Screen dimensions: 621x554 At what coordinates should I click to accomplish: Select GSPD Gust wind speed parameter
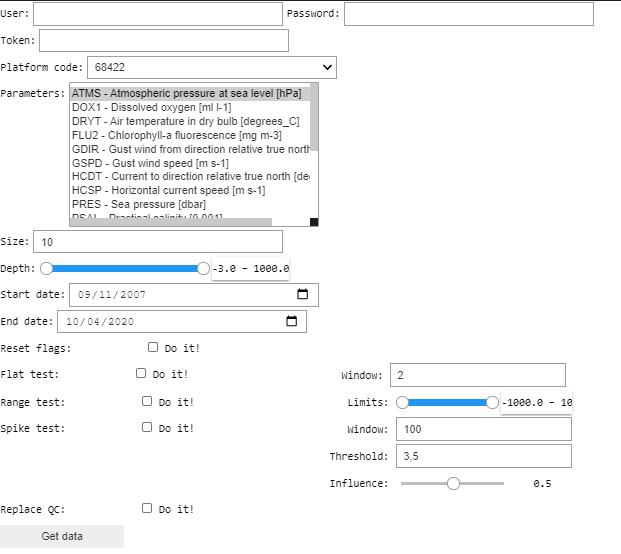point(190,163)
